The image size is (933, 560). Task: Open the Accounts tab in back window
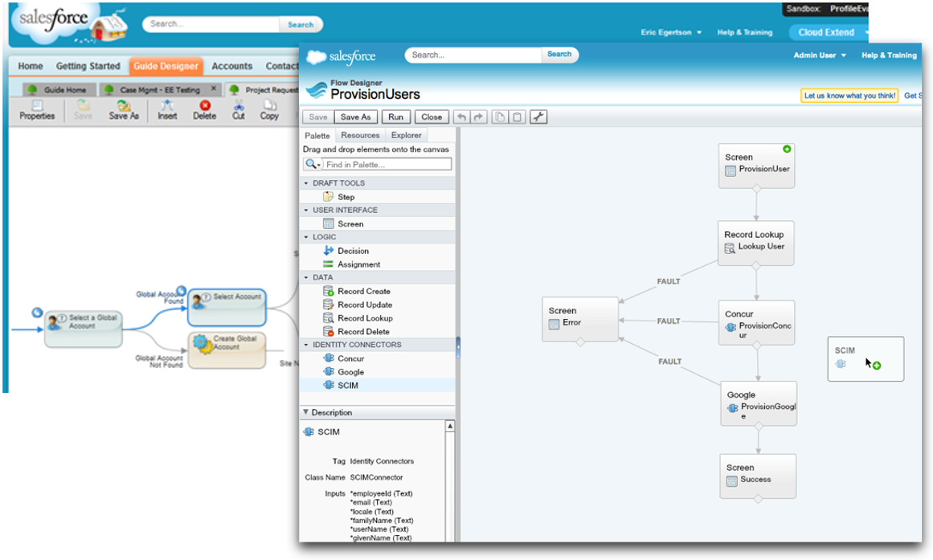pyautogui.click(x=232, y=66)
